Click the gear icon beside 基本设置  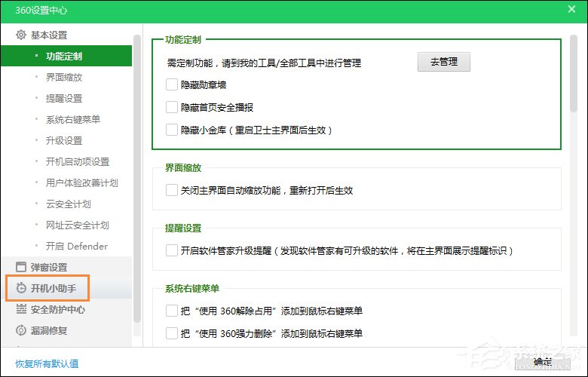pos(21,35)
